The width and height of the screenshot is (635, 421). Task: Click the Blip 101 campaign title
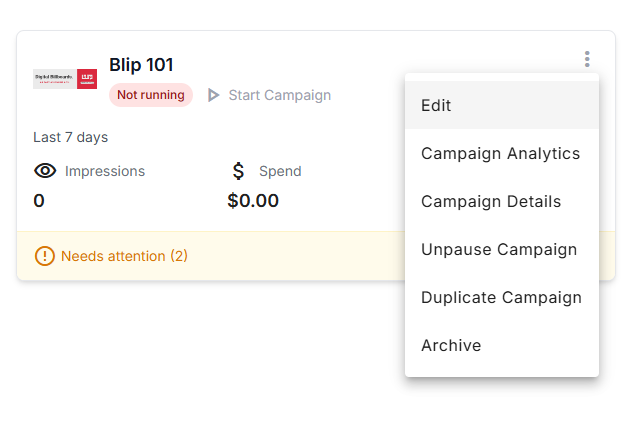141,65
